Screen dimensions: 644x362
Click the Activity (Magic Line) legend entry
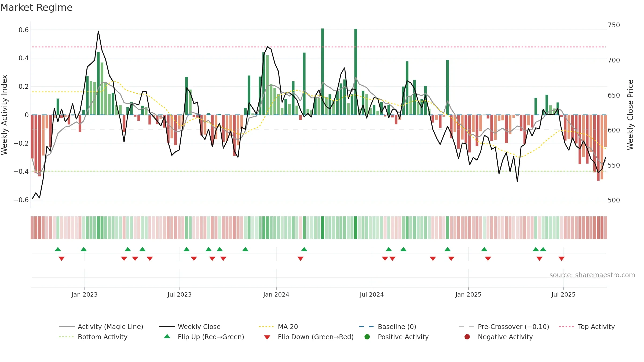click(101, 327)
